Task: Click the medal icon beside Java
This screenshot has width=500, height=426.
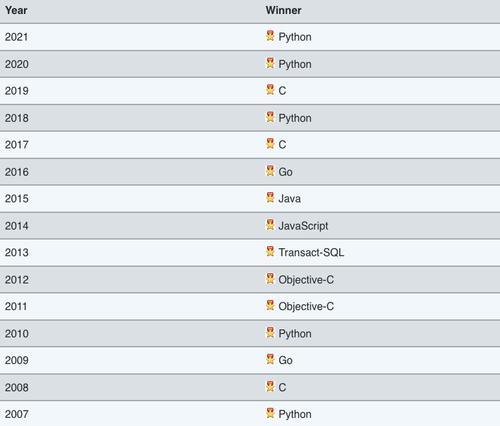Action: [x=270, y=197]
